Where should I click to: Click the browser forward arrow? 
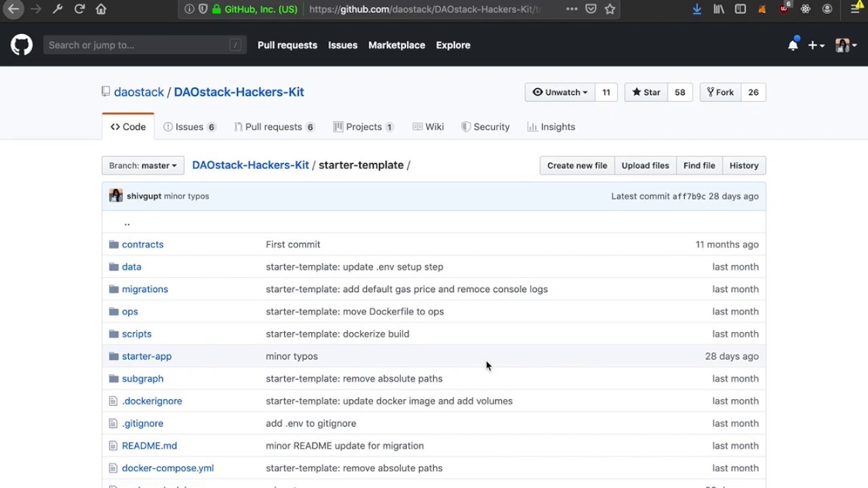click(36, 9)
